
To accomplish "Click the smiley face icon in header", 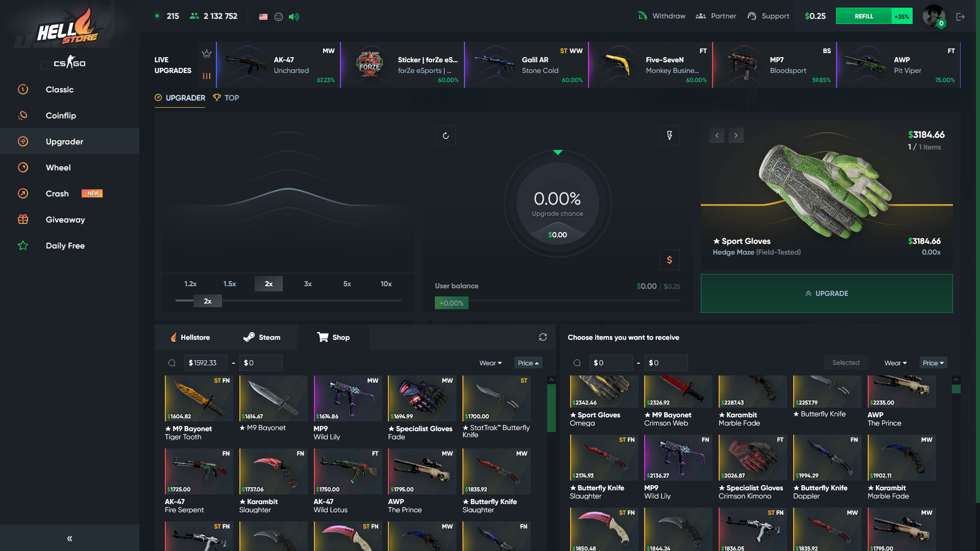I will pos(279,17).
